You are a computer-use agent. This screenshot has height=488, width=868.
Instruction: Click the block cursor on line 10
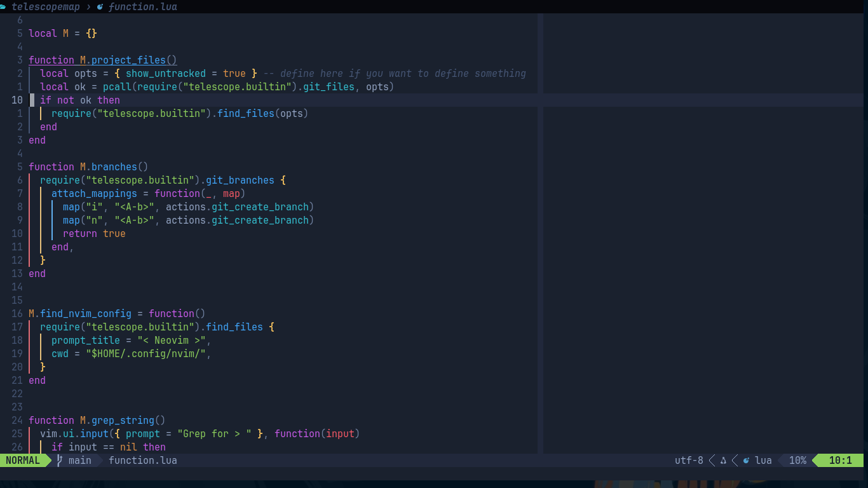[x=32, y=100]
